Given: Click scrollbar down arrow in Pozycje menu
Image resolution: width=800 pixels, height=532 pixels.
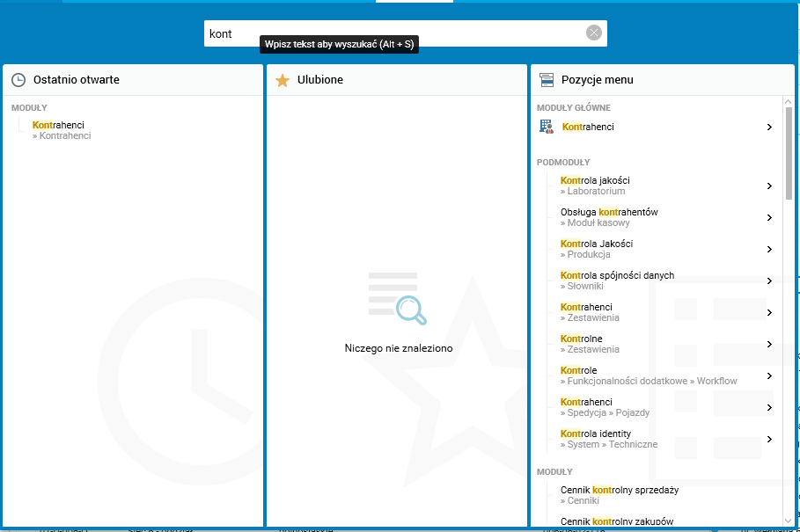Looking at the screenshot, I should click(789, 521).
